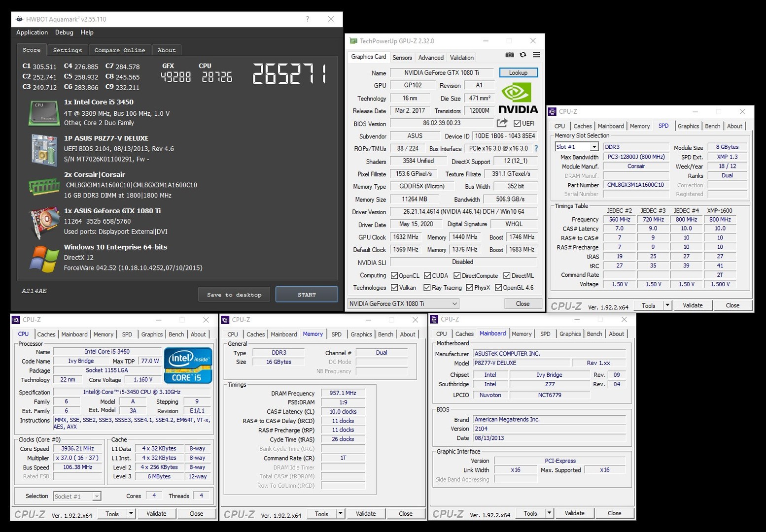The width and height of the screenshot is (766, 532).
Task: Click CPU-Z CPU window title bar icon
Action: [16, 320]
